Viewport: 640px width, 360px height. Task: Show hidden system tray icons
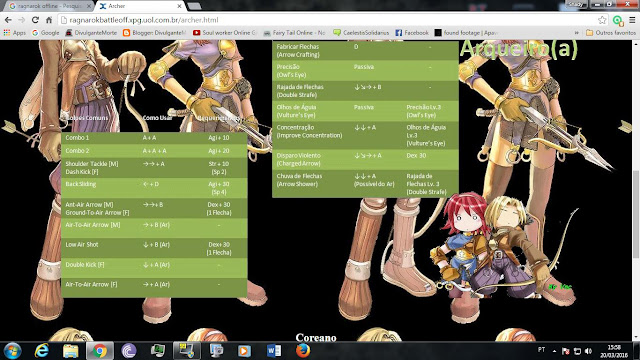pyautogui.click(x=554, y=351)
